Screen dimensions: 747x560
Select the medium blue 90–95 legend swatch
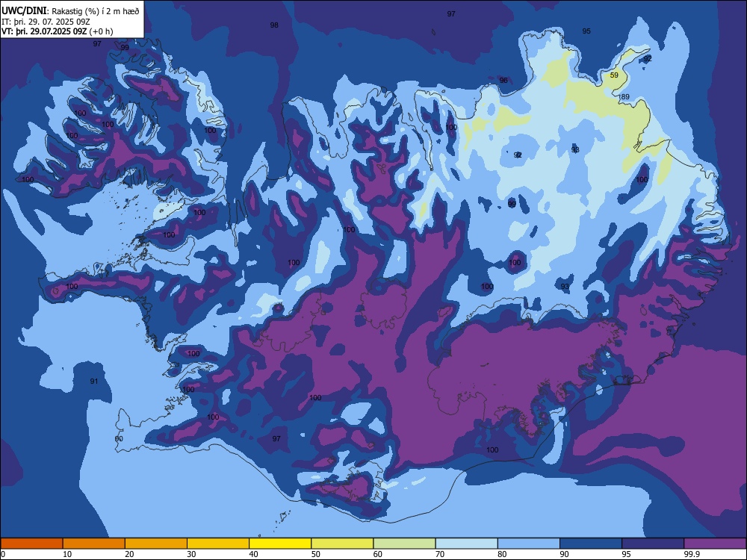pyautogui.click(x=591, y=544)
